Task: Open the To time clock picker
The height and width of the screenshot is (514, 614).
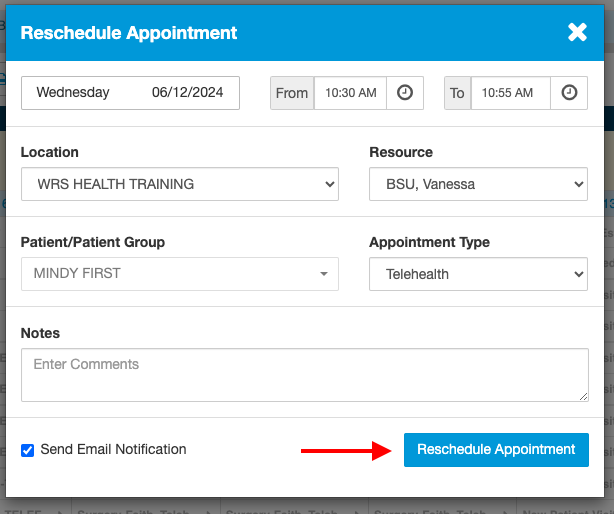Action: pyautogui.click(x=568, y=92)
